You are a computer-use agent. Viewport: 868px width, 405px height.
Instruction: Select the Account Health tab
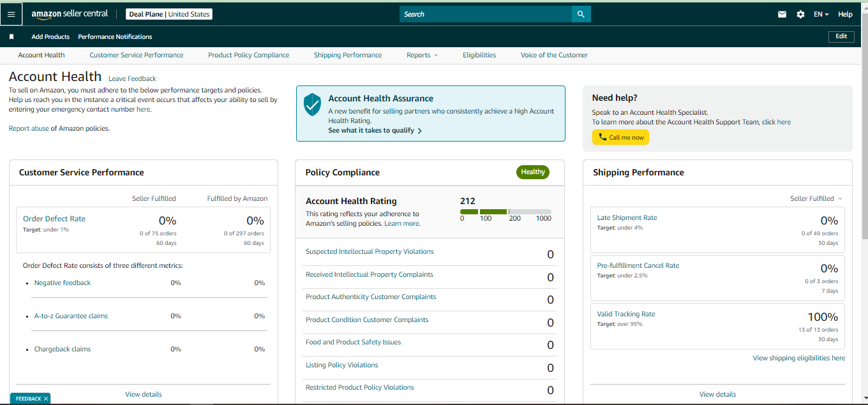click(41, 55)
